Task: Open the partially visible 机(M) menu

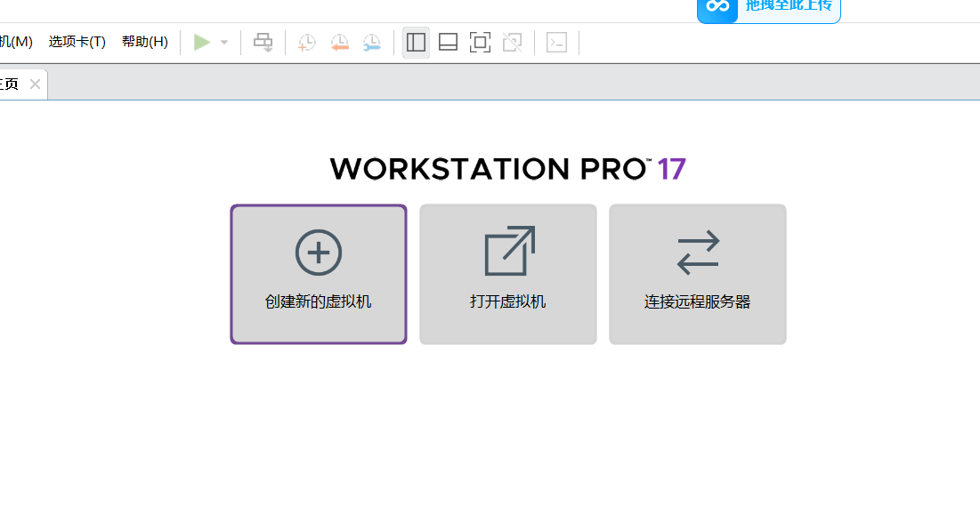Action: coord(16,42)
